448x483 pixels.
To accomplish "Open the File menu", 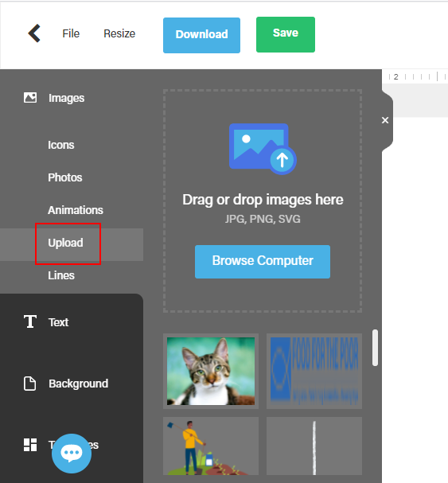I will click(71, 33).
